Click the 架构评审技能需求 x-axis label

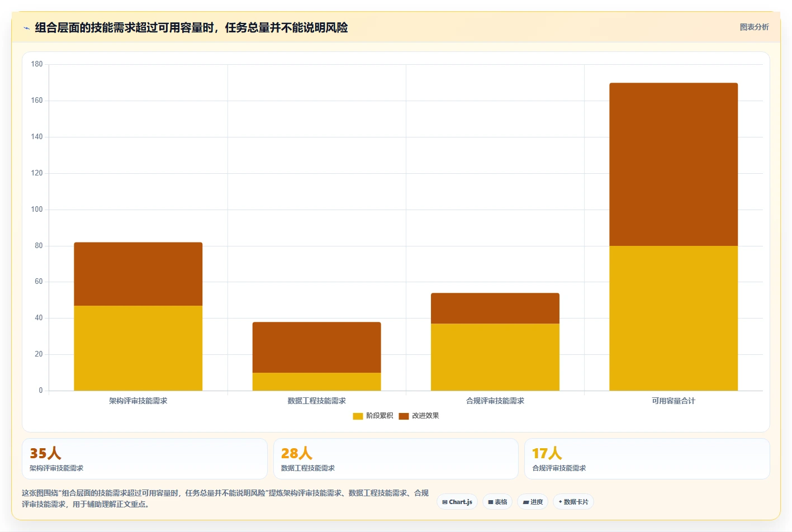click(138, 401)
